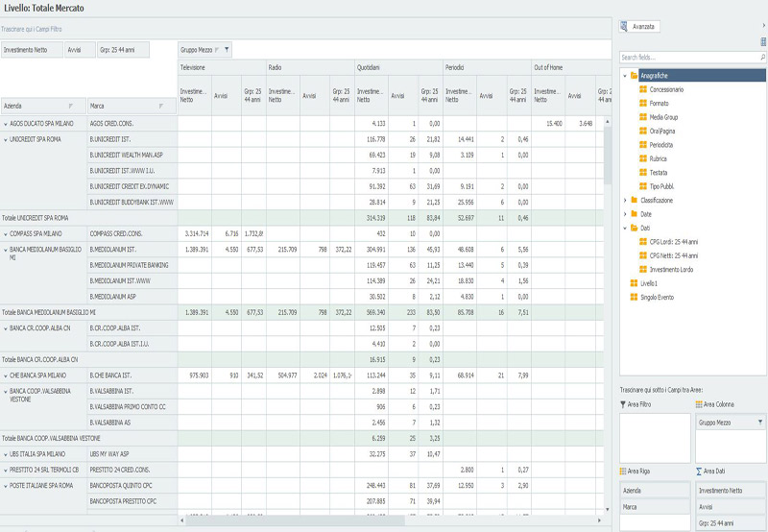Select the Media Group field icon
The width and height of the screenshot is (768, 532).
(x=643, y=117)
